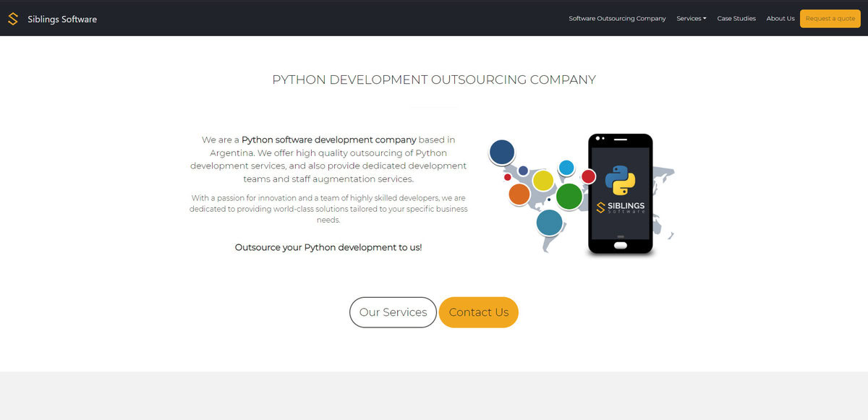Click the Siblings Software logo inside the phone display

tap(622, 207)
